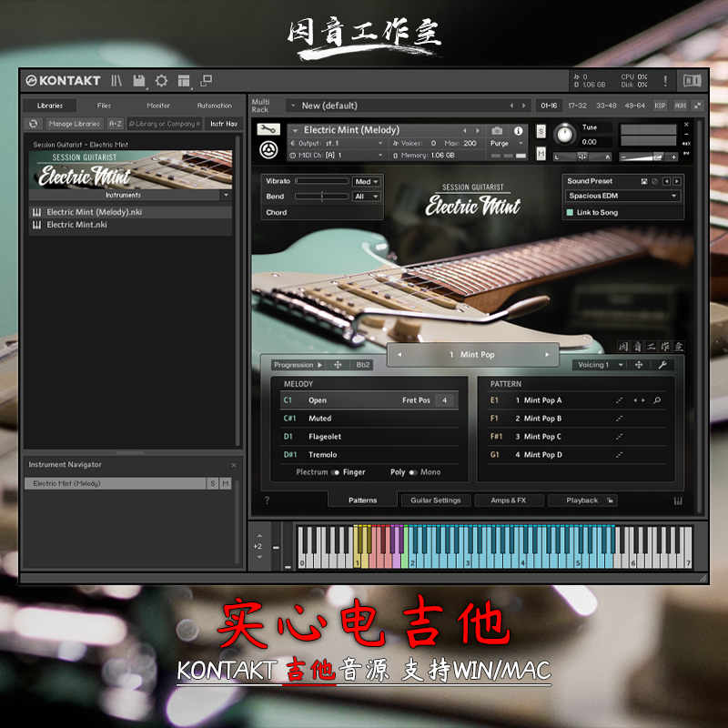Mute the Electric Mint instrument in rack
Viewport: 728px width, 728px height.
point(541,153)
